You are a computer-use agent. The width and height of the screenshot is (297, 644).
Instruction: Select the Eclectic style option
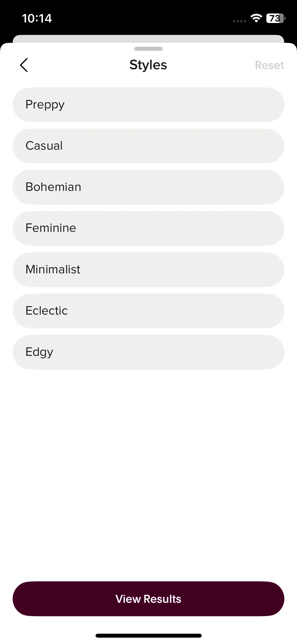tap(148, 311)
